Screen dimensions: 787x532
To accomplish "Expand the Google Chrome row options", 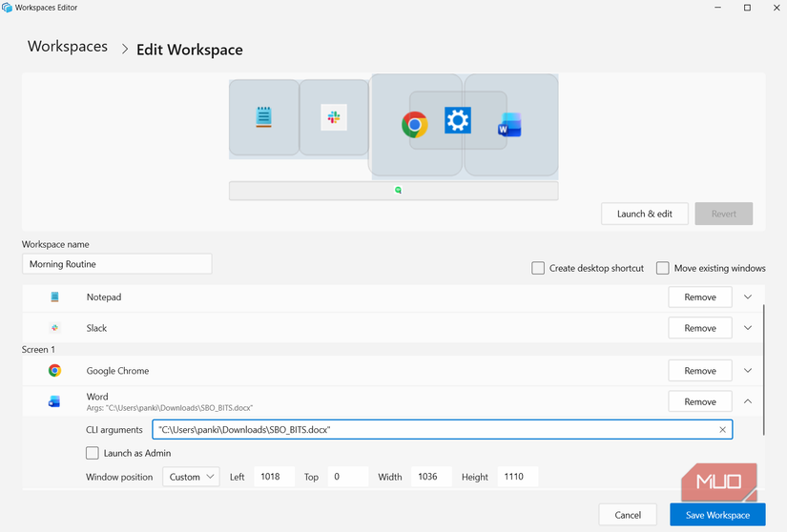I will point(748,371).
